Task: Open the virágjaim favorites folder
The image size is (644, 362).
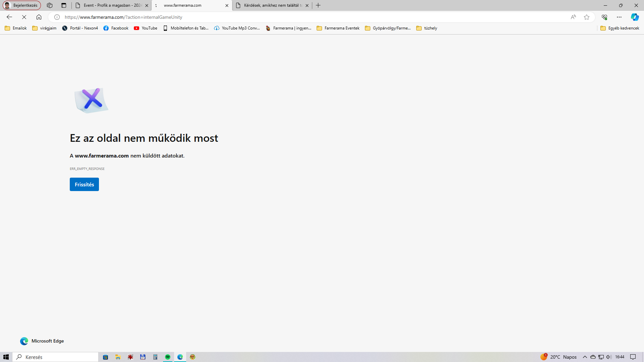Action: [44, 28]
